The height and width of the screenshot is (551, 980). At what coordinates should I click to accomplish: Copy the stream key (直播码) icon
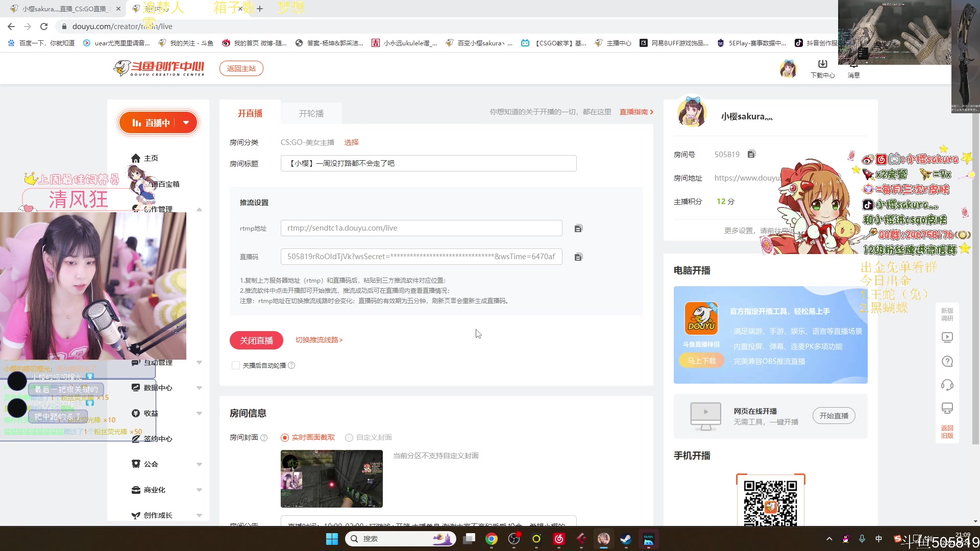click(x=578, y=257)
